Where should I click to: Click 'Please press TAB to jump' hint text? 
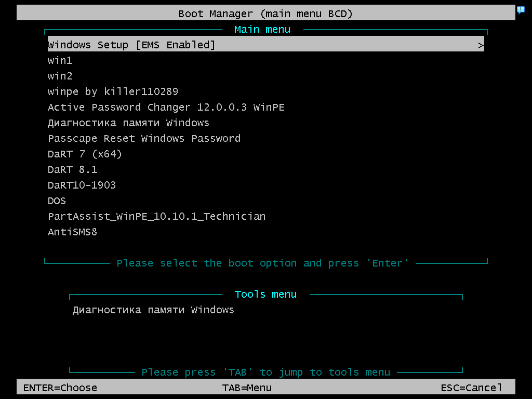(x=265, y=372)
